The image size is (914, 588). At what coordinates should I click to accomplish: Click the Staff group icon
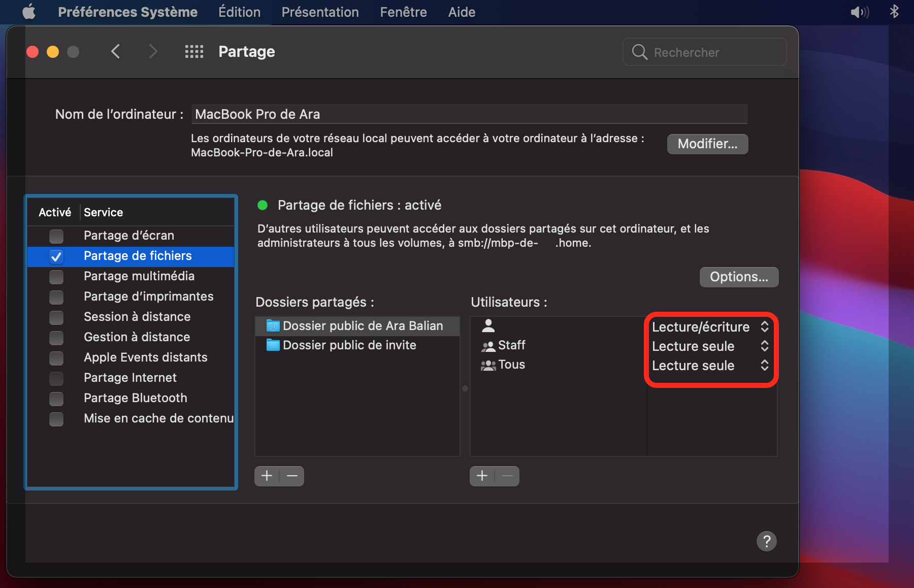[488, 346]
